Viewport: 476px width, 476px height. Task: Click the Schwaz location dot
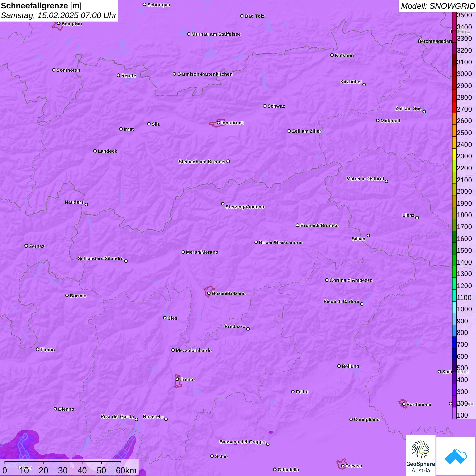(265, 106)
